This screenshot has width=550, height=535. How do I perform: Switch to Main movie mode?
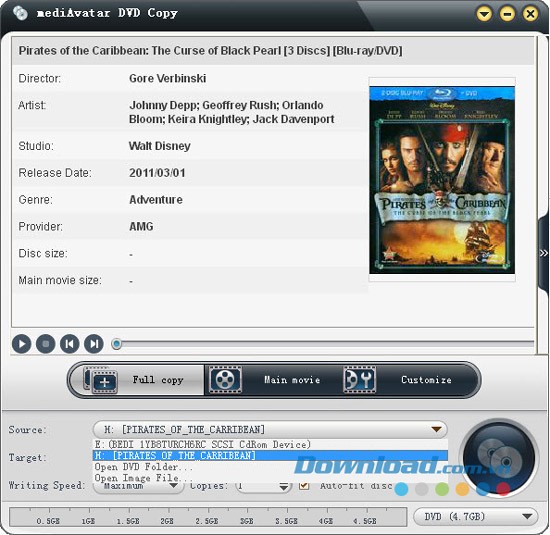(x=272, y=380)
